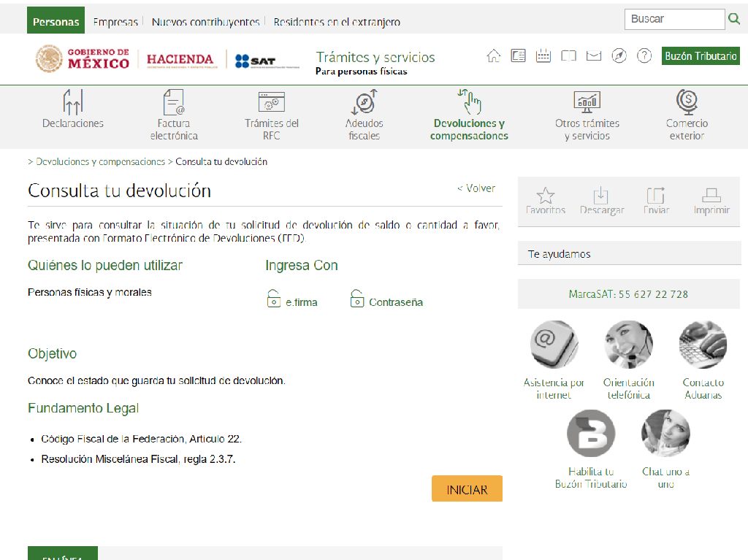The image size is (748, 560).
Task: Click the Buscar search input field
Action: pyautogui.click(x=674, y=19)
